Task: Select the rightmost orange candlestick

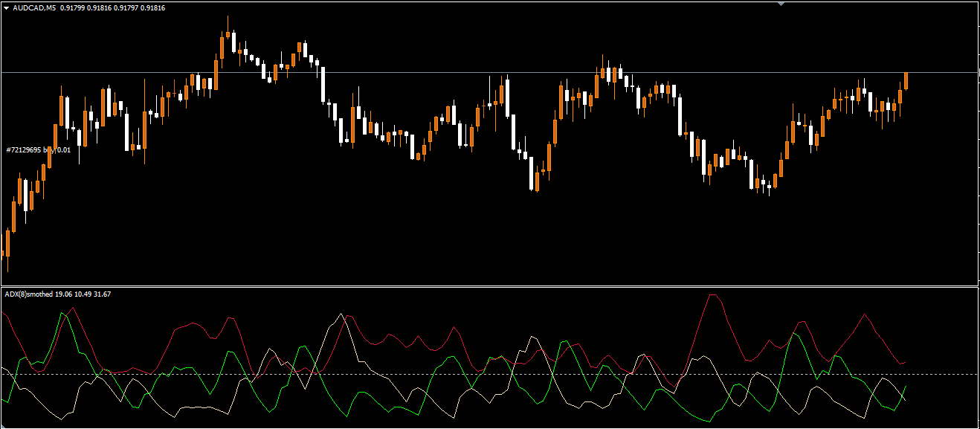Action: 906,80
